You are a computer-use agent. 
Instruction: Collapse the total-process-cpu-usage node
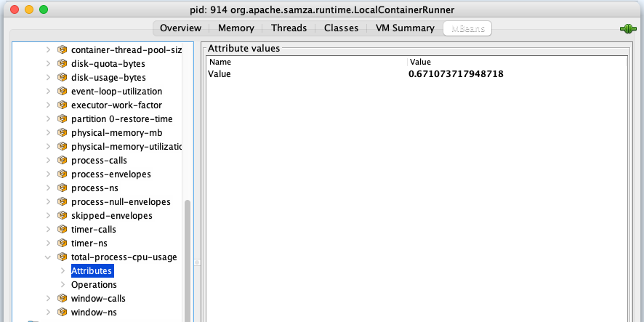click(x=48, y=257)
